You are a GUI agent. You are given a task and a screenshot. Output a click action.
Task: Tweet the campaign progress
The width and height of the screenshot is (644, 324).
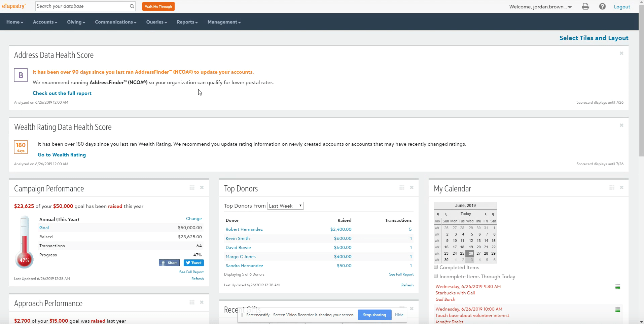pyautogui.click(x=194, y=263)
